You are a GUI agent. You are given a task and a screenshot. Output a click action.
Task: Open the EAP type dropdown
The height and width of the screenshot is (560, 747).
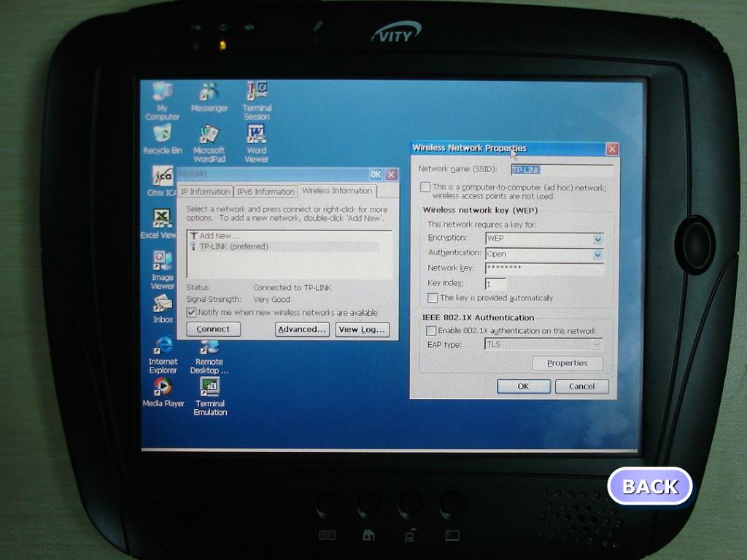point(597,344)
